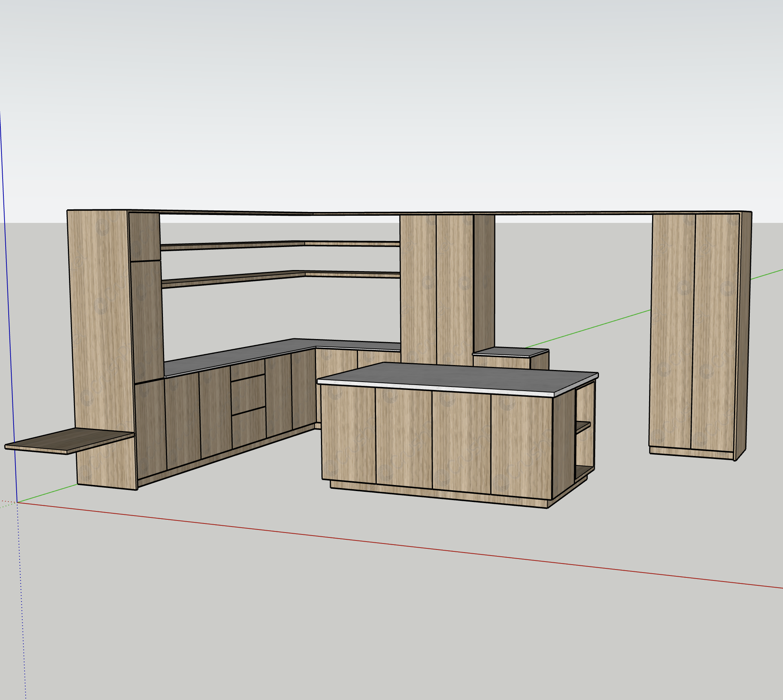
Task: Select the island's open end shelf unit
Action: (585, 431)
